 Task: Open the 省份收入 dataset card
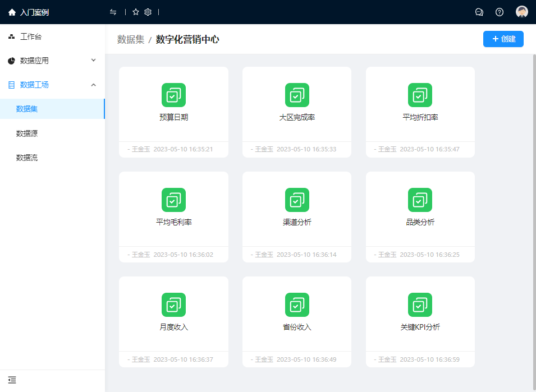click(297, 321)
